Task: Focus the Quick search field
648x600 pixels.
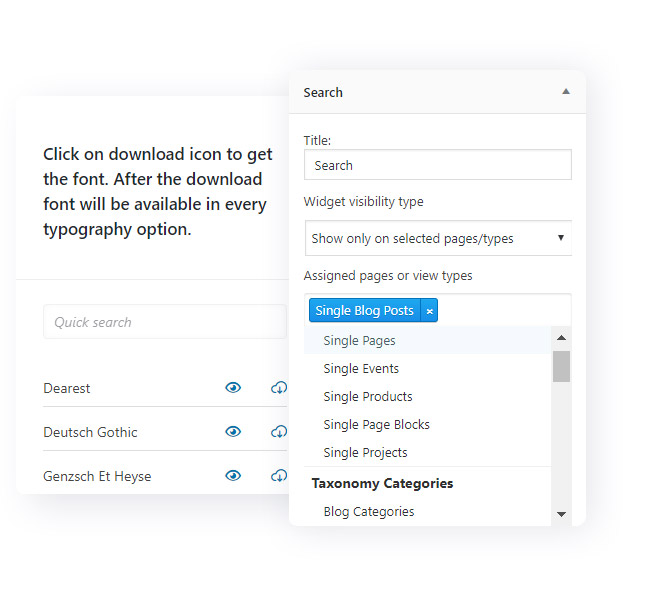Action: click(x=164, y=322)
